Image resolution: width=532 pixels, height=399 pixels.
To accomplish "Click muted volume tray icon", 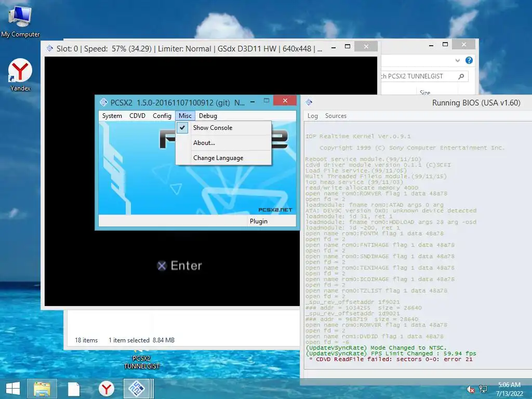I will 471,390.
